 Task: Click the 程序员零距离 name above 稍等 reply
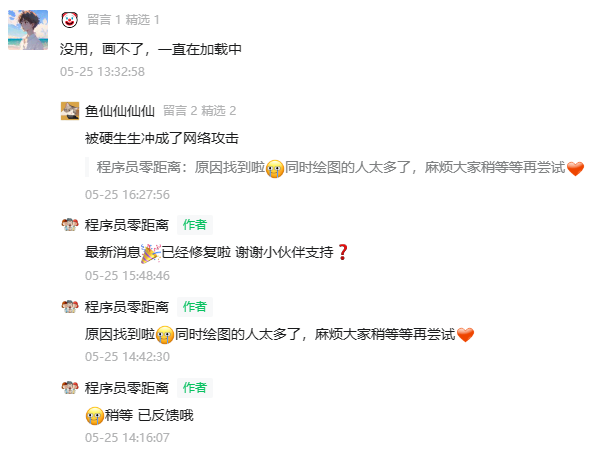(x=127, y=388)
